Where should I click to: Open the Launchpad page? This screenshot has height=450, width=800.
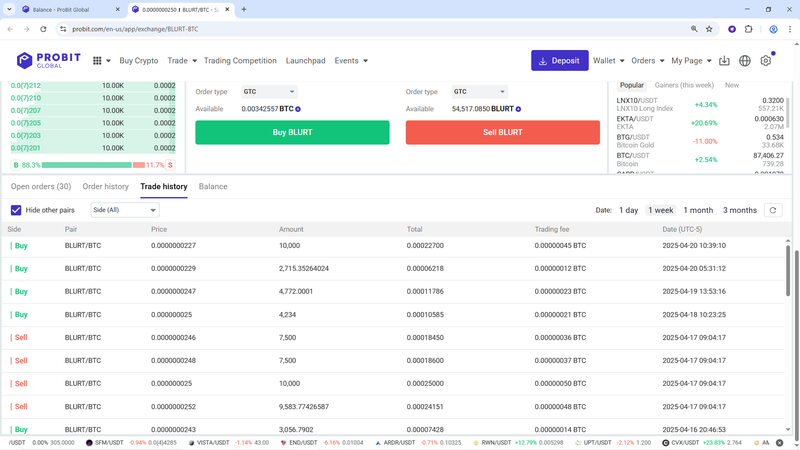pyautogui.click(x=306, y=61)
